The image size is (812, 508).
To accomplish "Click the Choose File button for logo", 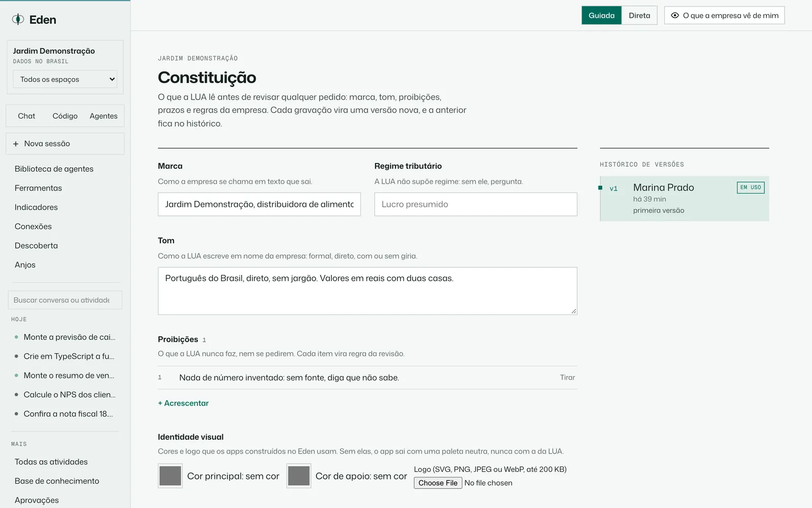I will tap(438, 483).
